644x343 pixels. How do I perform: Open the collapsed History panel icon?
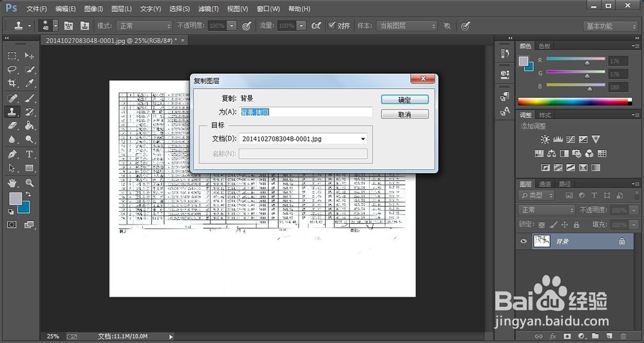click(505, 53)
